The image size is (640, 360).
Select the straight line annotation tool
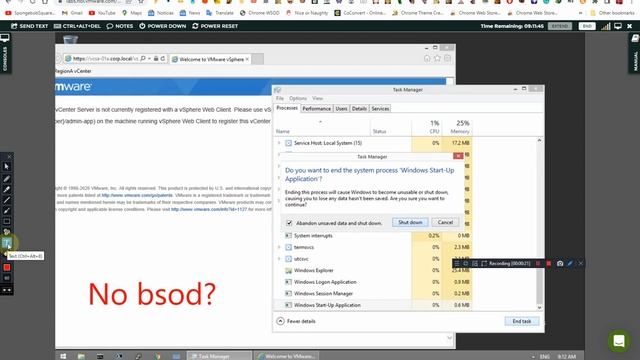(x=7, y=200)
